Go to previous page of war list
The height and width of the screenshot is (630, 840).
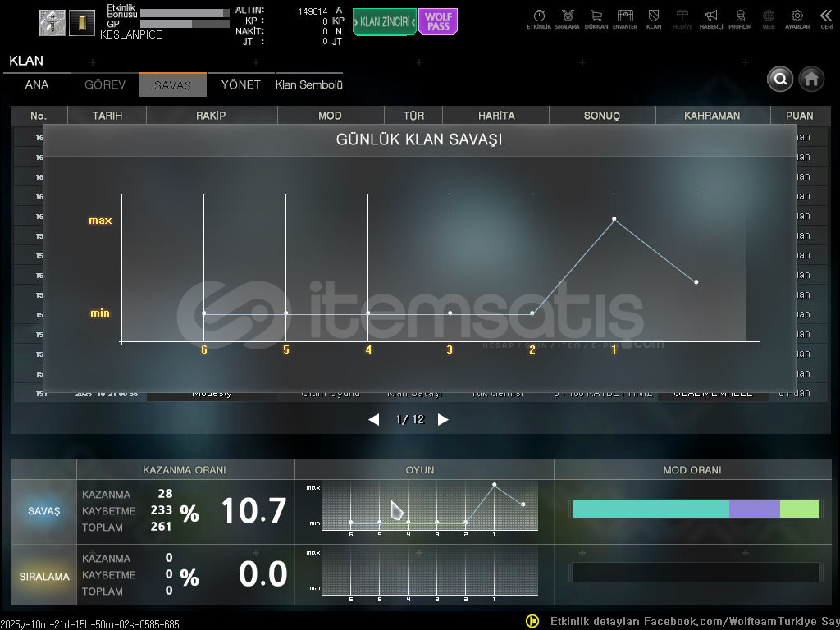[x=374, y=420]
